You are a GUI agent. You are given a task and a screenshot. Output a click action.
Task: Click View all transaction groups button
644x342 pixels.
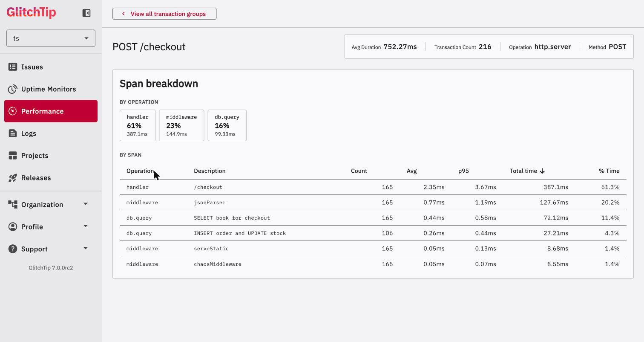click(x=164, y=14)
